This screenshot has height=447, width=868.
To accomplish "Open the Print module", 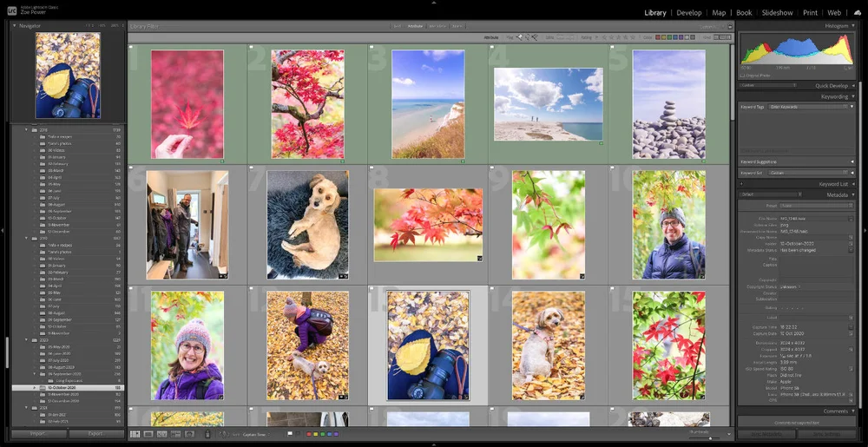I will pos(810,13).
